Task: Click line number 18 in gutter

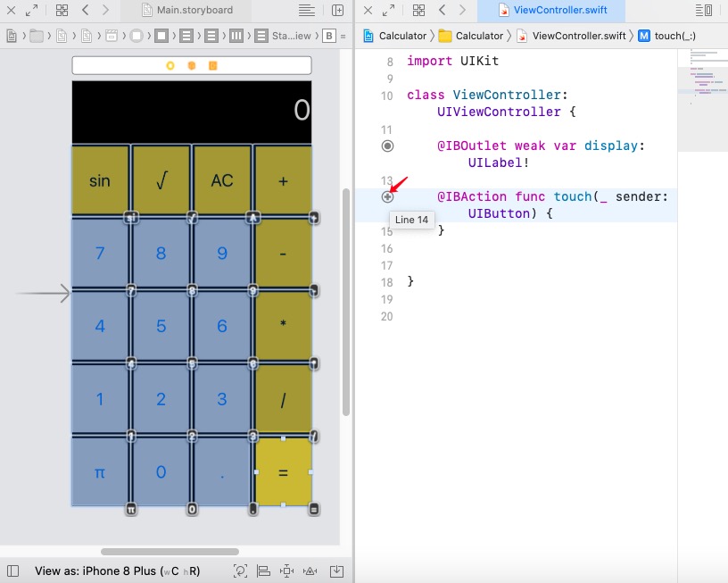Action: click(x=387, y=282)
